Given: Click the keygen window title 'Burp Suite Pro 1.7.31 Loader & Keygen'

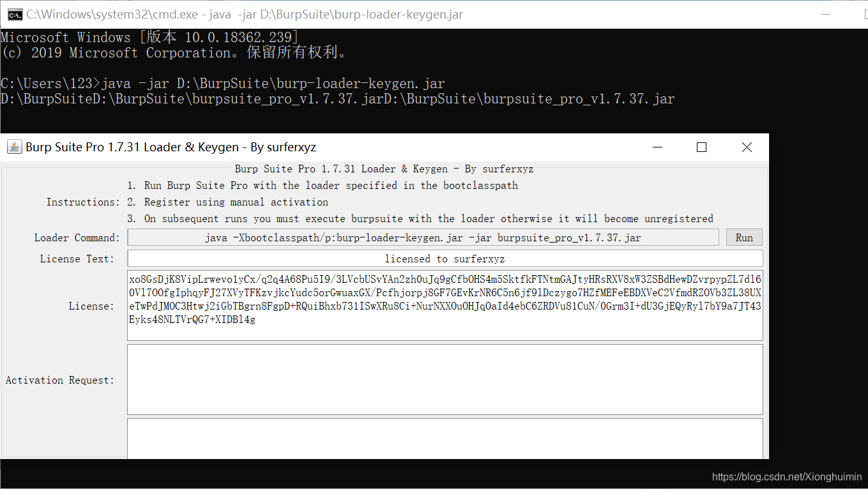Looking at the screenshot, I should coord(171,147).
